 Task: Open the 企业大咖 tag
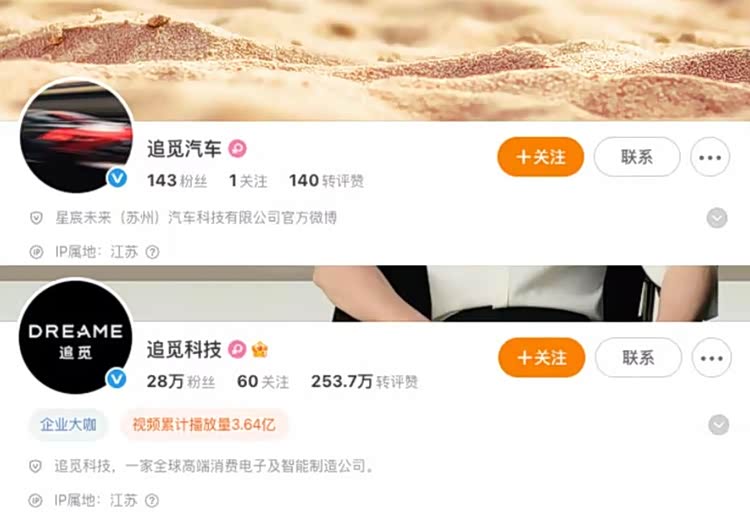coord(68,424)
